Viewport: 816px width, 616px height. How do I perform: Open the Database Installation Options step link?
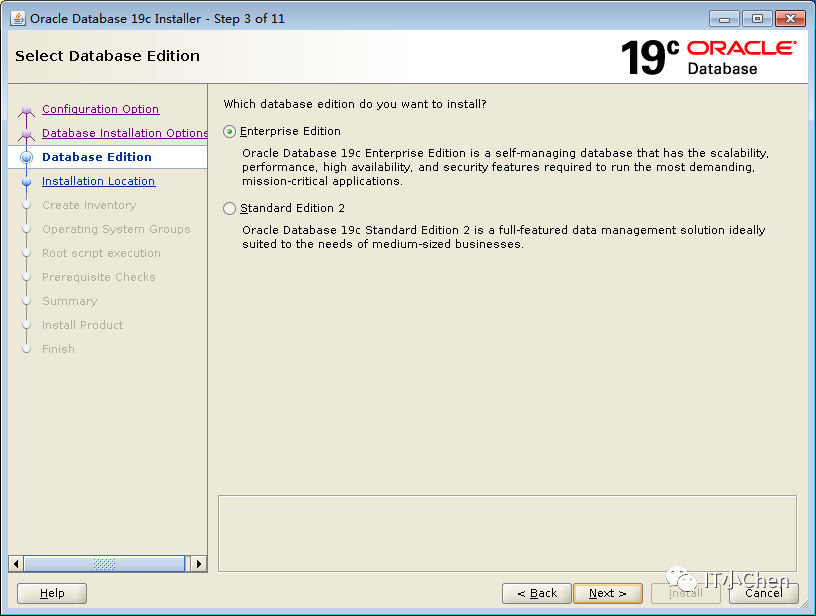coord(124,133)
